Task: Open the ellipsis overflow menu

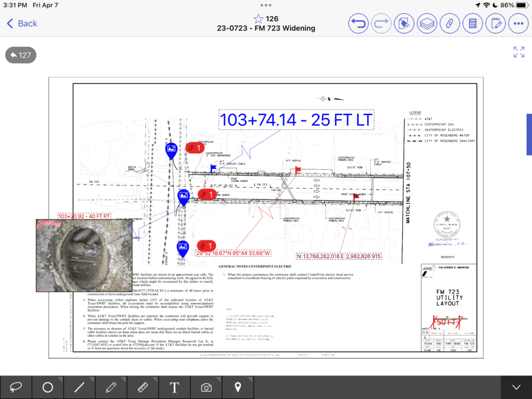Action: pyautogui.click(x=518, y=23)
